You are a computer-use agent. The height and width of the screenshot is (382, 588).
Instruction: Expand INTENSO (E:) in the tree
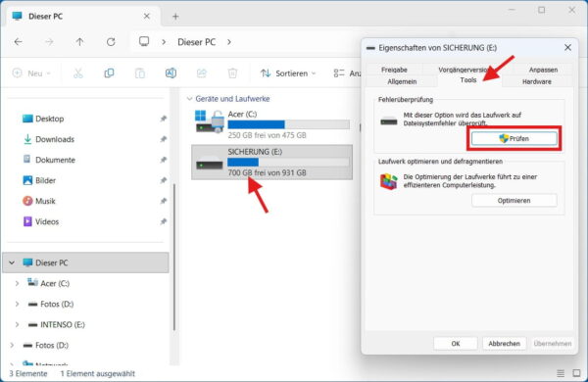tap(17, 324)
